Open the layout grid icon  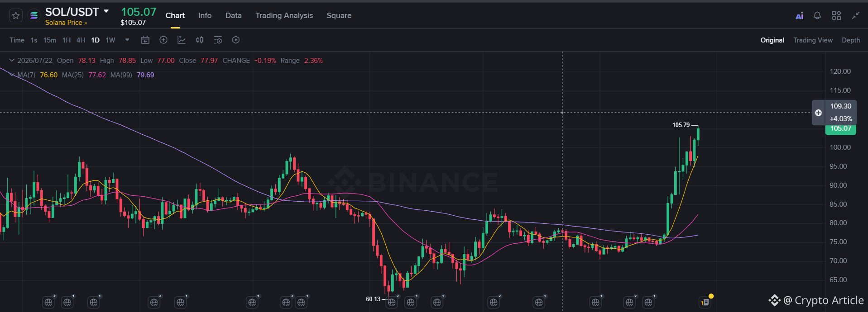(x=836, y=16)
